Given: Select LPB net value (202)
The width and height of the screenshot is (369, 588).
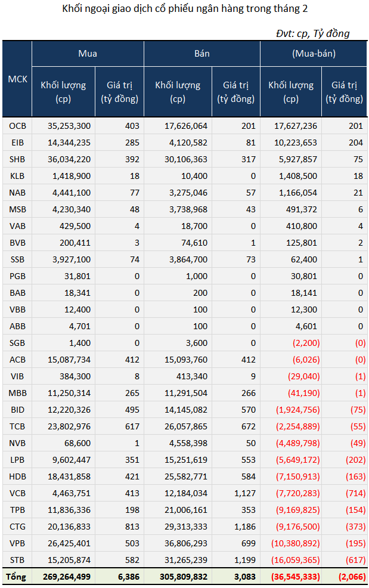Looking at the screenshot, I should 355,460.
